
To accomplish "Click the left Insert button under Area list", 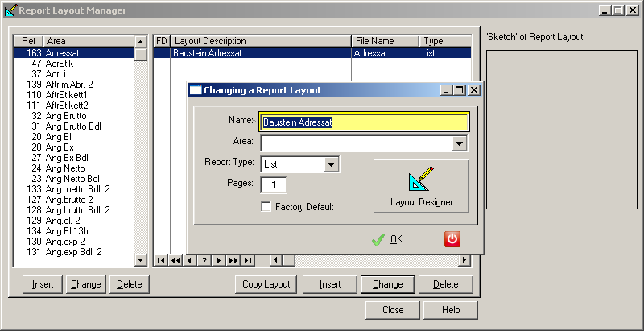I will click(43, 284).
